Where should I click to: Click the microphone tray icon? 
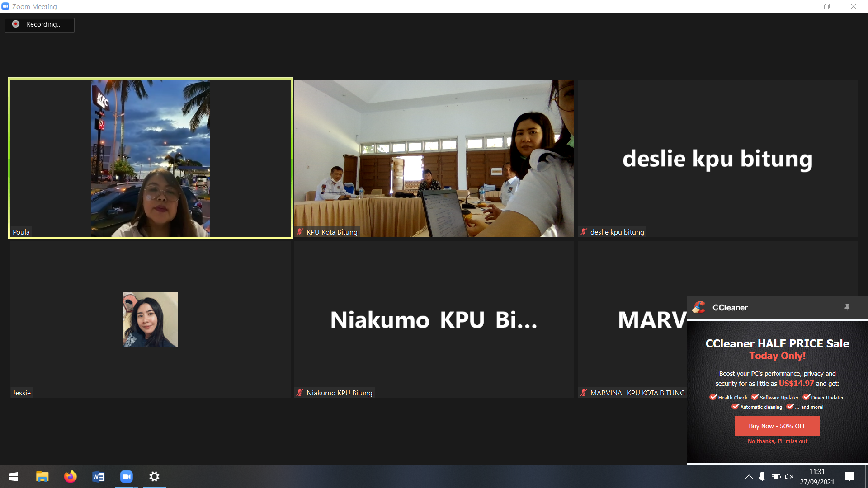coord(762,477)
